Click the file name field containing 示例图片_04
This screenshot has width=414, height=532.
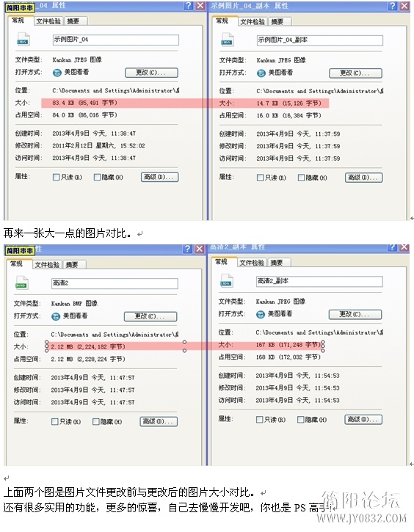pyautogui.click(x=116, y=40)
